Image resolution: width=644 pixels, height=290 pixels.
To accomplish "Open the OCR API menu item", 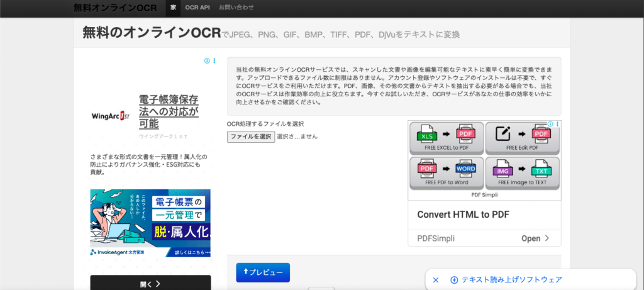I will [197, 8].
